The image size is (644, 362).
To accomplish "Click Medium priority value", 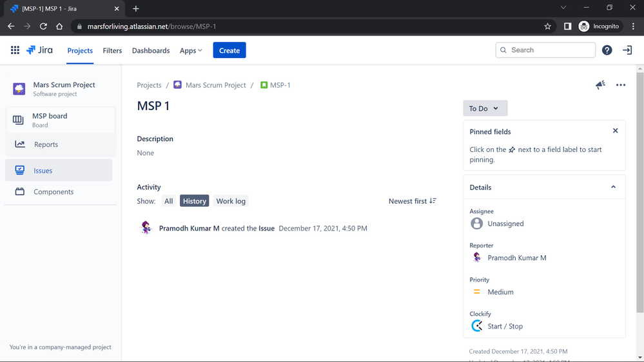I will [500, 292].
